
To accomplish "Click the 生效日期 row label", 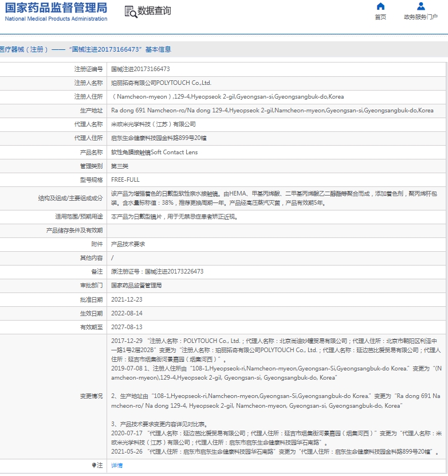I will coord(91,314).
